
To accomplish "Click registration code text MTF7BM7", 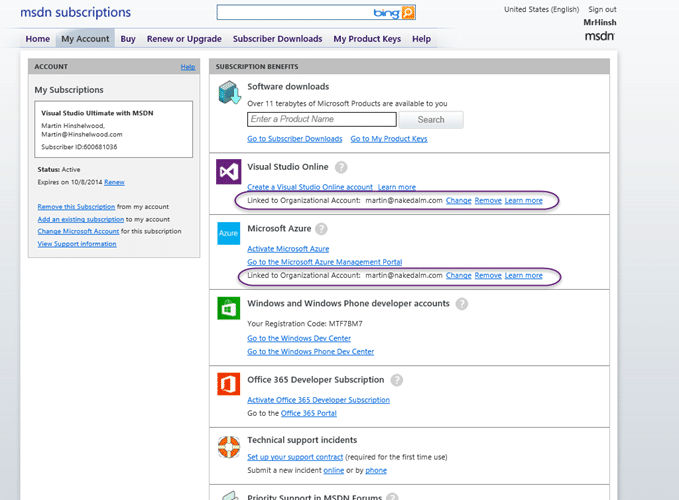I will tap(346, 324).
